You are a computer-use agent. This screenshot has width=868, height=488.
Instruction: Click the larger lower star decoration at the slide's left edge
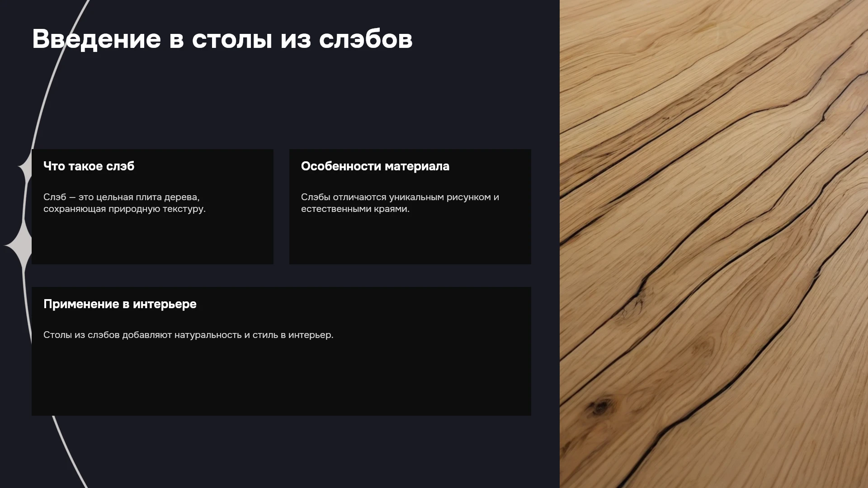coord(19,245)
